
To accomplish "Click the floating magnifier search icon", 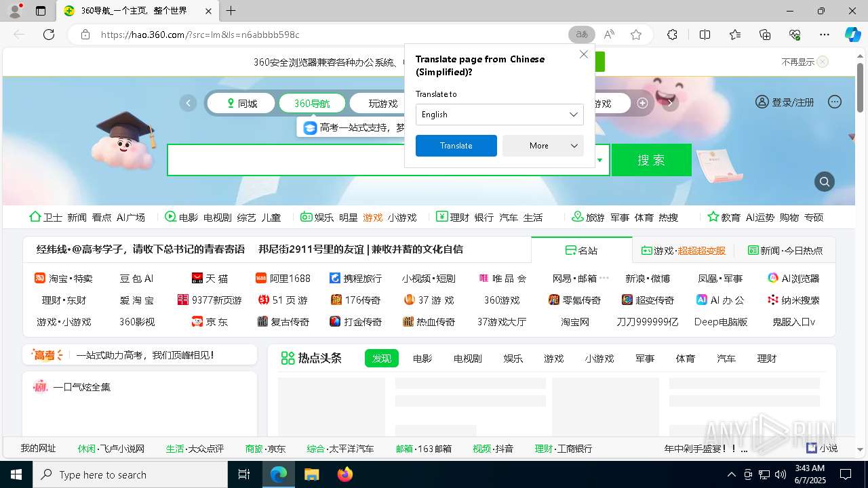I will click(x=825, y=182).
